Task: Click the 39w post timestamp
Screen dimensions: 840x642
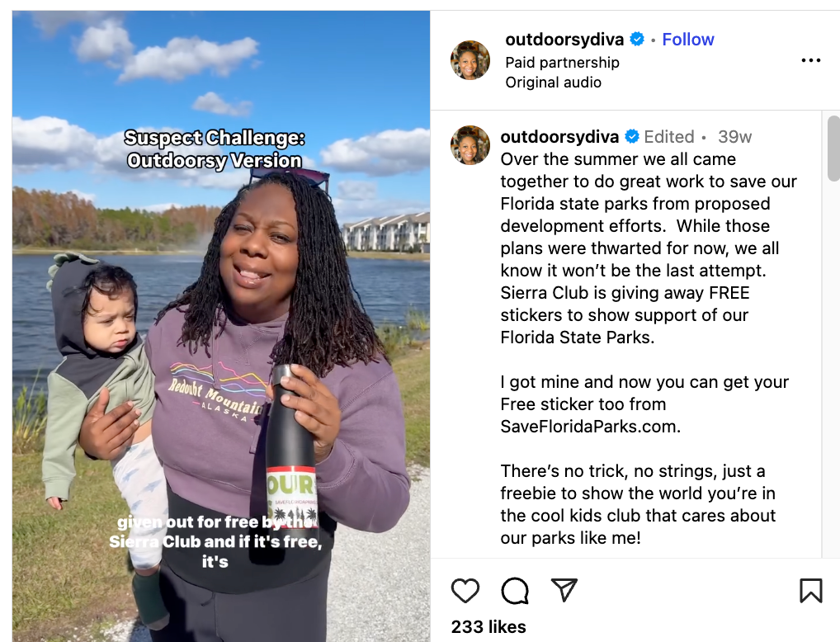Action: tap(734, 137)
